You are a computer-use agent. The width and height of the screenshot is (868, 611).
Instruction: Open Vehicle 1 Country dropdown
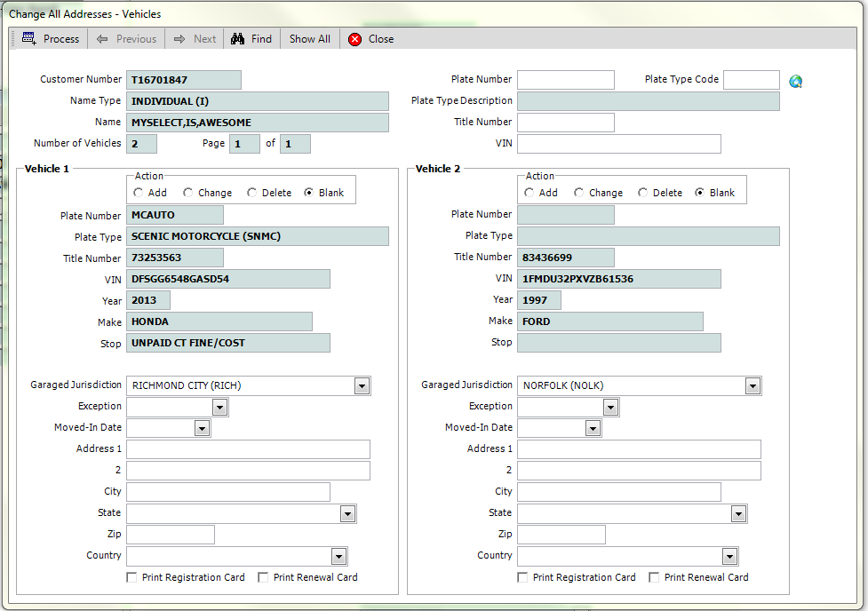(338, 556)
